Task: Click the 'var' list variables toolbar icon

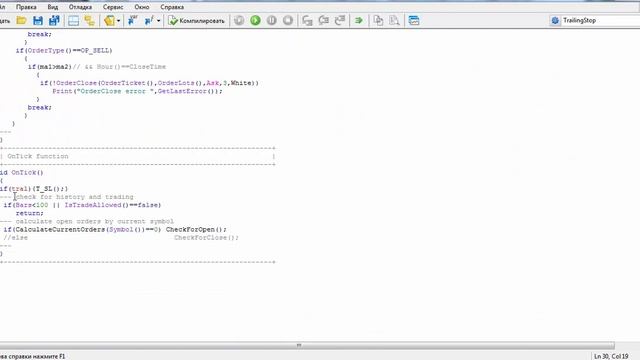Action: 133,20
